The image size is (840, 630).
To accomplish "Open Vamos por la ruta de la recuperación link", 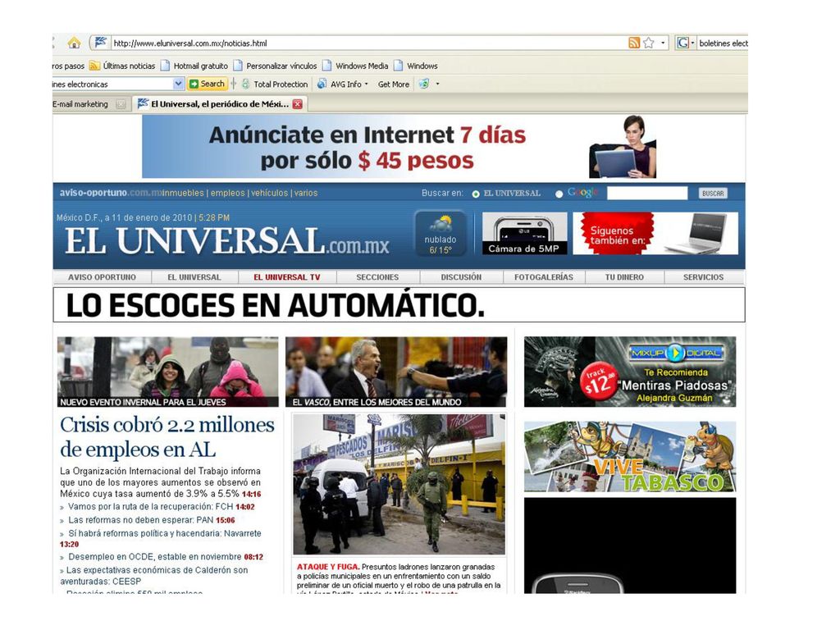I will coord(151,507).
